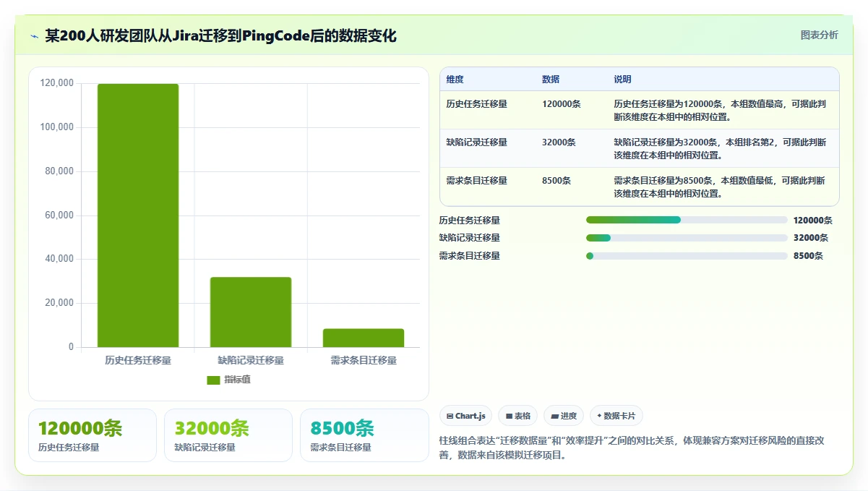Open the 32000条 缺陷记录迁移量 data card
The width and height of the screenshot is (868, 491).
pyautogui.click(x=228, y=435)
